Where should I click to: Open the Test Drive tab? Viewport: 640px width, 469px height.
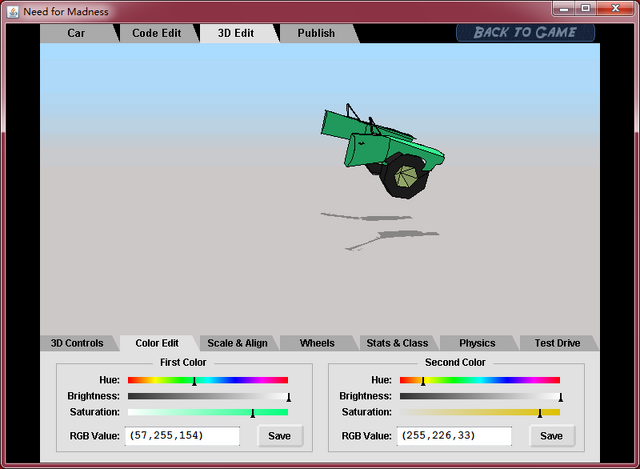point(558,343)
